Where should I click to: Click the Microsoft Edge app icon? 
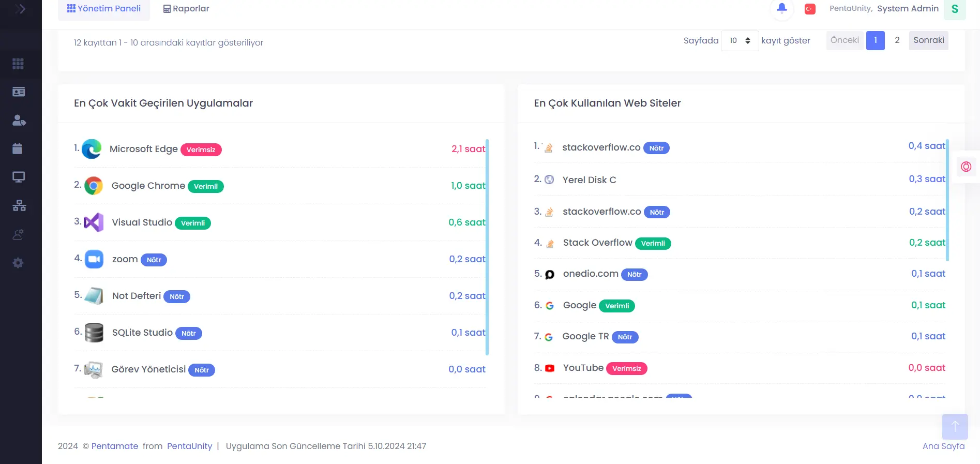[x=92, y=149]
